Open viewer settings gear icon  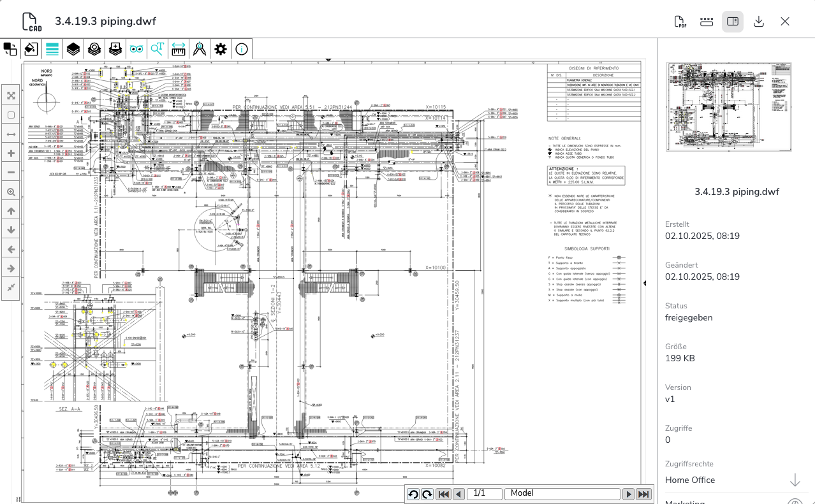click(221, 49)
